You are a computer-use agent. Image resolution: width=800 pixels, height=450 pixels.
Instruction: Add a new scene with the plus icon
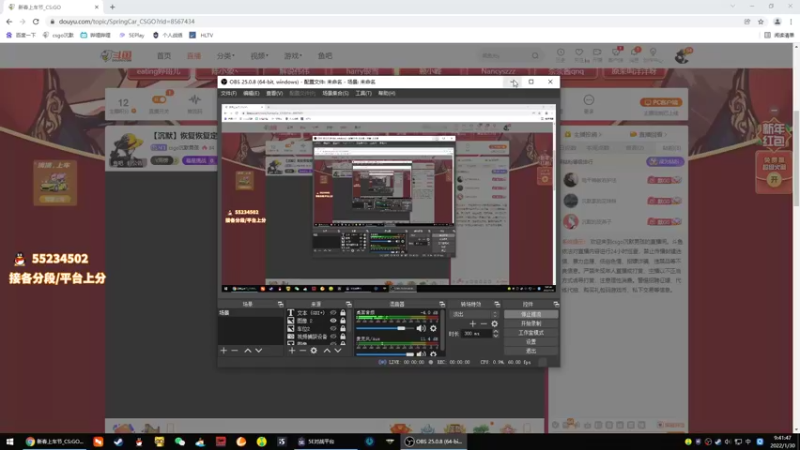click(x=223, y=351)
